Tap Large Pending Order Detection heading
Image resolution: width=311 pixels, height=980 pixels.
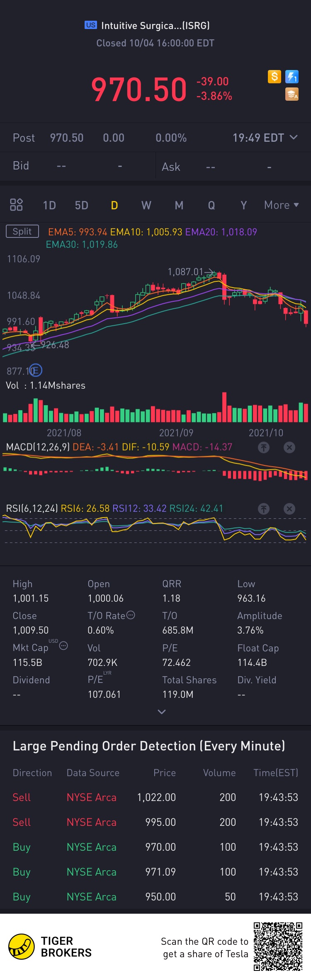coord(149,746)
